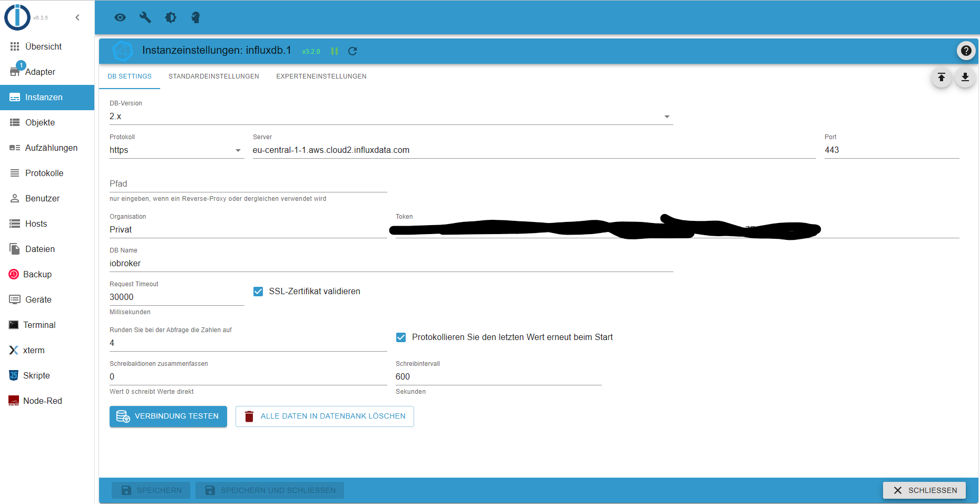Click the Pfad input field
This screenshot has width=980, height=504.
point(248,184)
